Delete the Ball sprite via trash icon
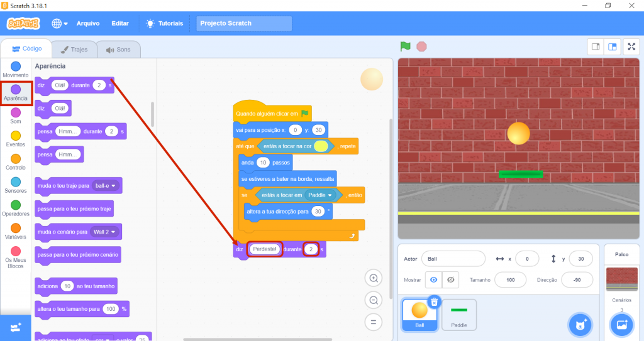644x341 pixels. (434, 303)
